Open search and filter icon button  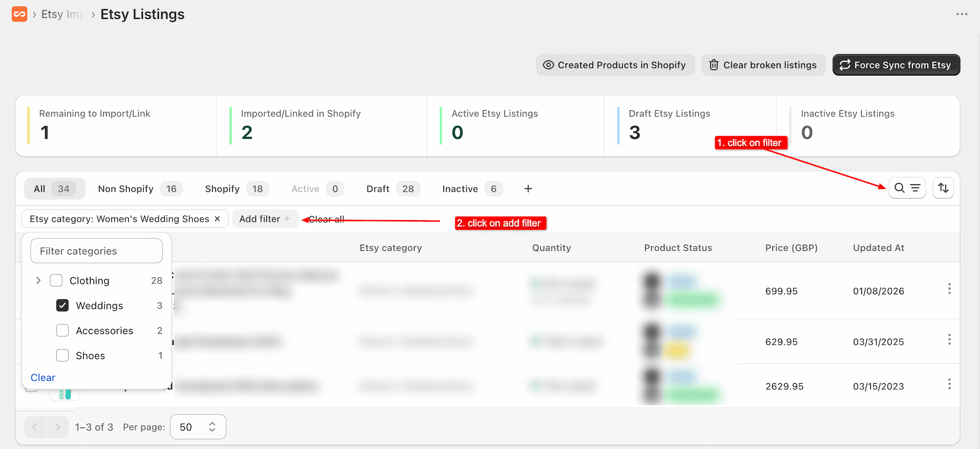point(907,188)
